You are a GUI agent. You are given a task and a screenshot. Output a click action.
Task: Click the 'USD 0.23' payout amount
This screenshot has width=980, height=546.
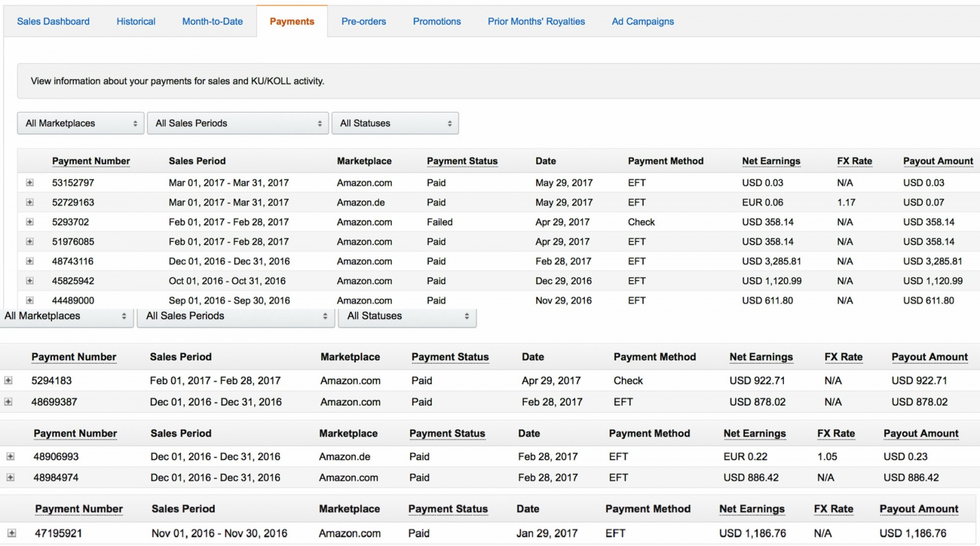click(x=906, y=457)
